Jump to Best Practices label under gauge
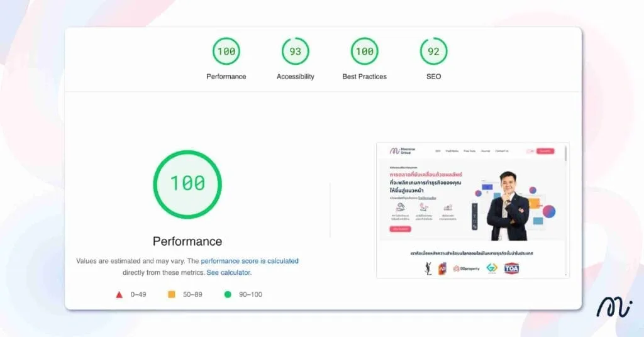 tap(364, 76)
